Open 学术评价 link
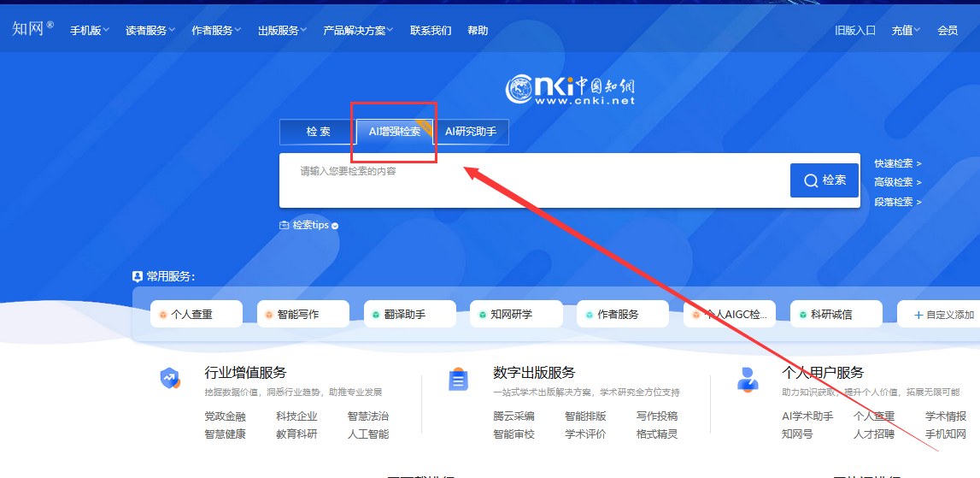Image resolution: width=980 pixels, height=478 pixels. 585,434
